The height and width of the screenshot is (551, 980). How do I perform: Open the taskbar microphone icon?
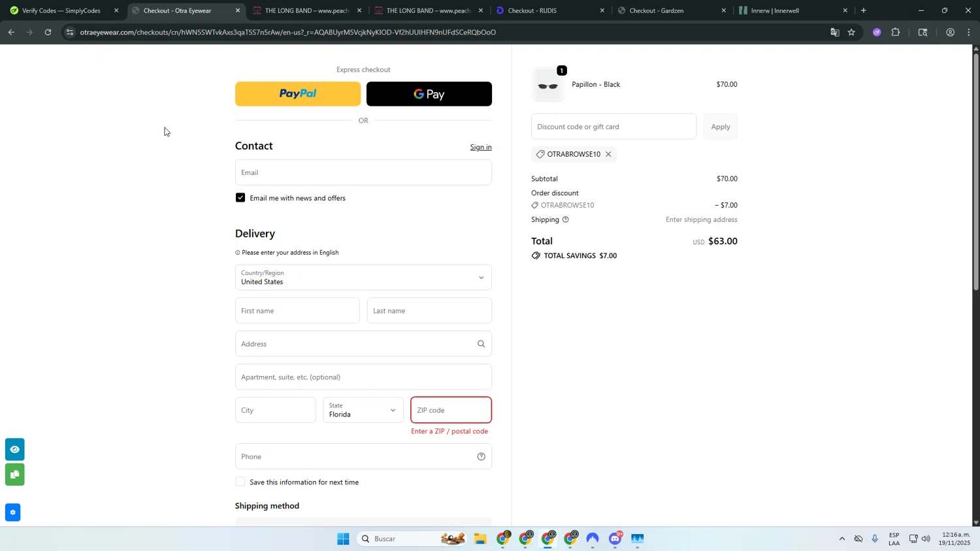coord(875,539)
